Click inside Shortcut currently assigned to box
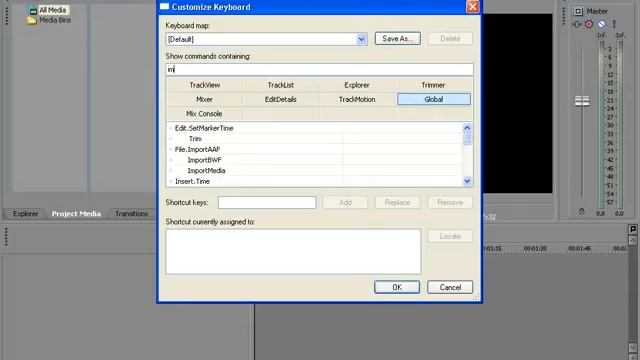The image size is (640, 360). 293,251
